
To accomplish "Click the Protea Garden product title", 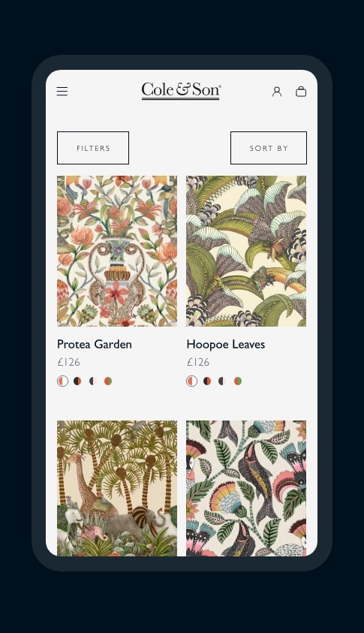I will 95,345.
